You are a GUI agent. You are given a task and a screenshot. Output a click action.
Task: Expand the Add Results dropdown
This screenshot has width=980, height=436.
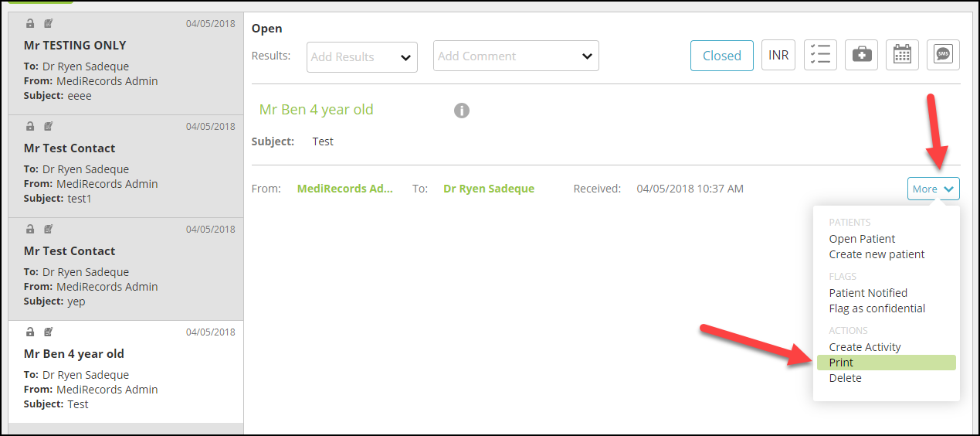pyautogui.click(x=362, y=57)
